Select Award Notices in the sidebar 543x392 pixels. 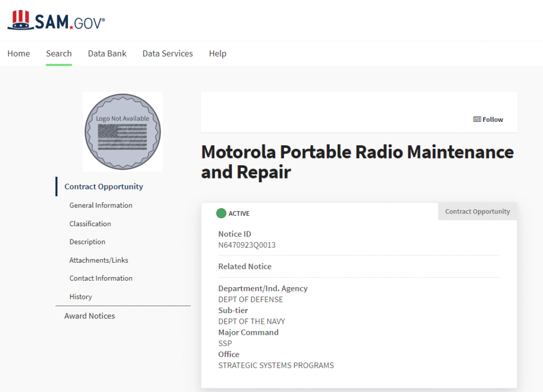(x=90, y=316)
